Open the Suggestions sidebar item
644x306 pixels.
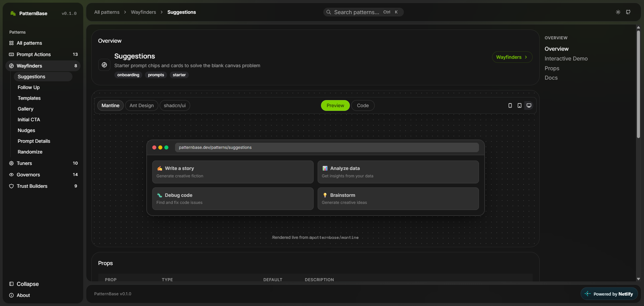[x=43, y=77]
